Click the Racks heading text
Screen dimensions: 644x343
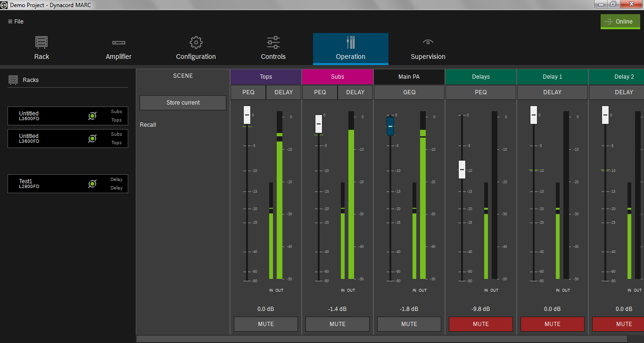point(31,80)
